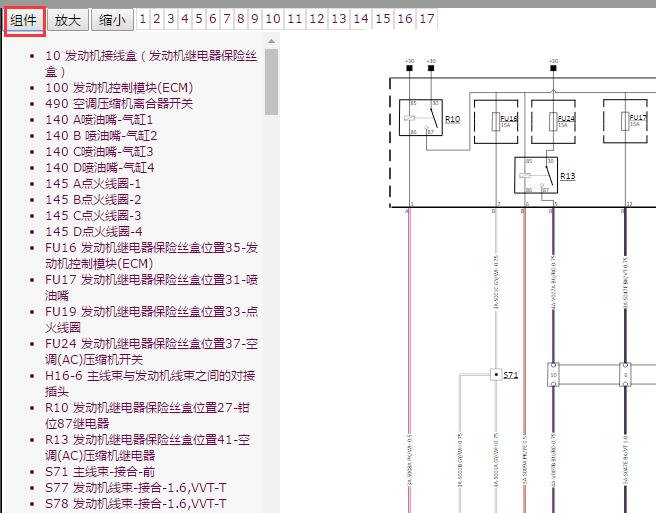Click the R13 relay symbol in diagram
The image size is (656, 513).
536,175
